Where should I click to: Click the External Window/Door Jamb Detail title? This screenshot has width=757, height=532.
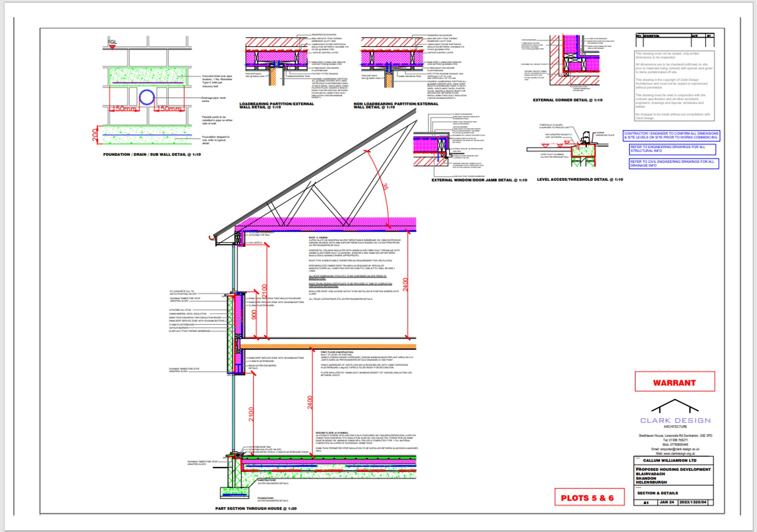click(479, 180)
